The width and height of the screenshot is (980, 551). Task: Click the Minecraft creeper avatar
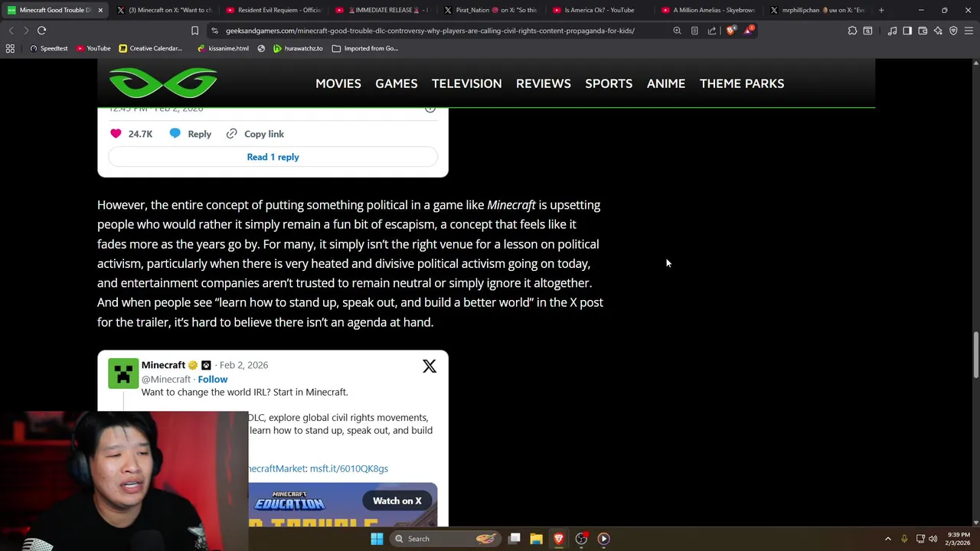(x=123, y=373)
